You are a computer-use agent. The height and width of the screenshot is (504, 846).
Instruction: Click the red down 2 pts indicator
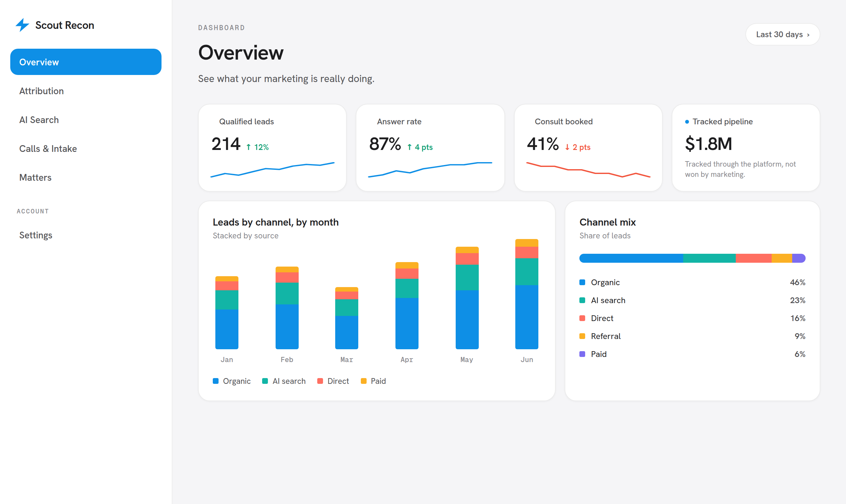[x=578, y=147]
